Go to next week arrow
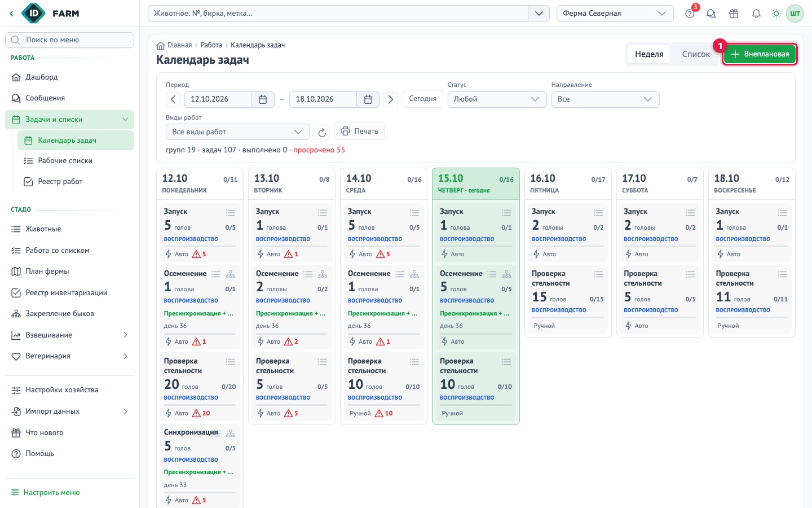 click(390, 99)
